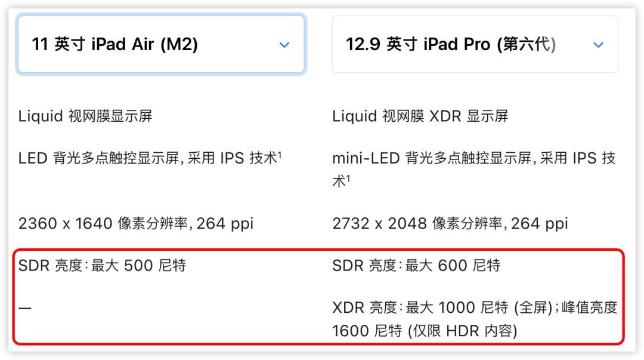Click the 1600 尼特 (仅限 HDR 内容) text
The height and width of the screenshot is (360, 644).
click(x=425, y=331)
